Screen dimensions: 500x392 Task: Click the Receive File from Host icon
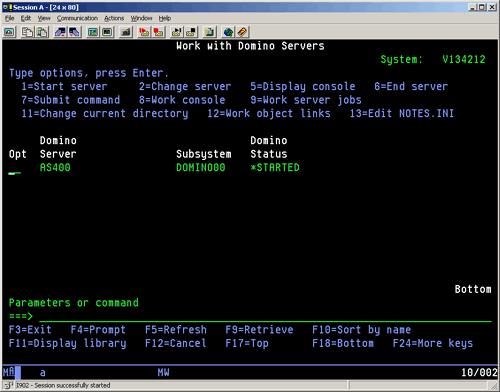[x=74, y=32]
